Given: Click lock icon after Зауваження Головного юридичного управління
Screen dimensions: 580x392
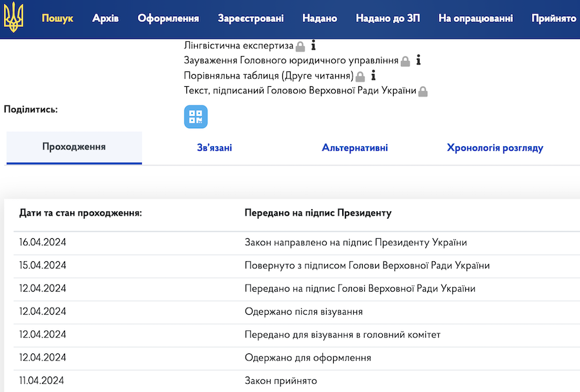Looking at the screenshot, I should tap(405, 62).
